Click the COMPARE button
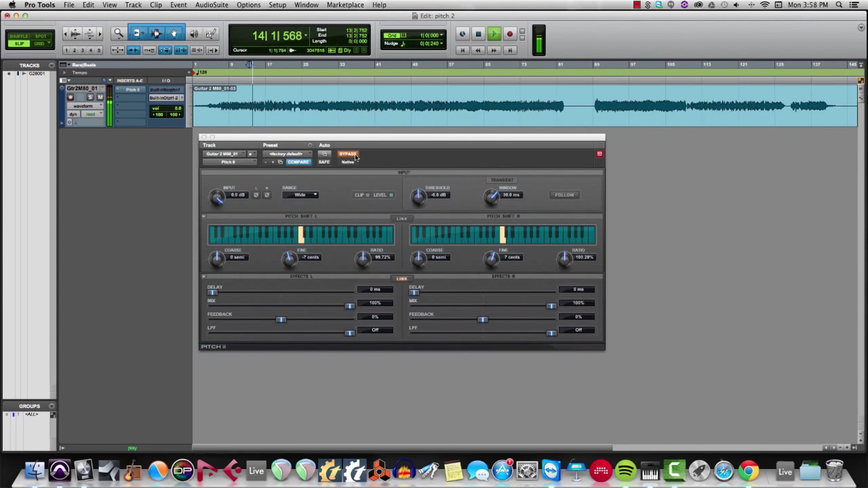Viewport: 868px width, 488px height. [x=298, y=162]
